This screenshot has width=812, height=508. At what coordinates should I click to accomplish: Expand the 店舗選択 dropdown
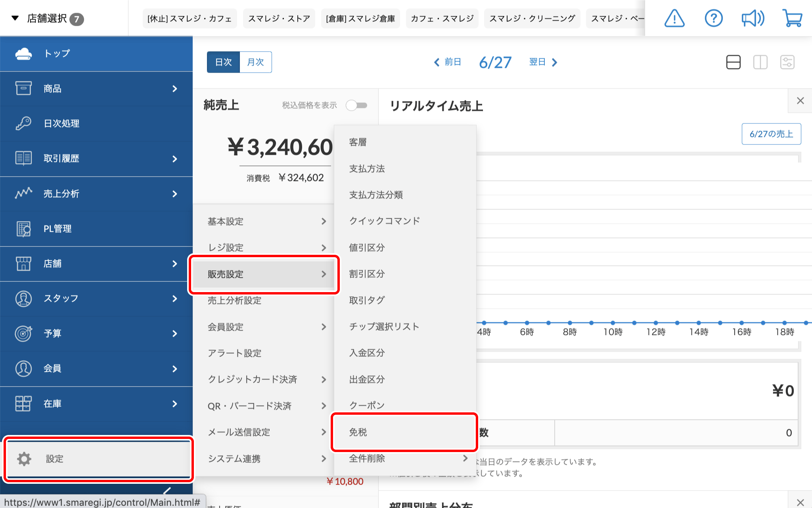(47, 18)
